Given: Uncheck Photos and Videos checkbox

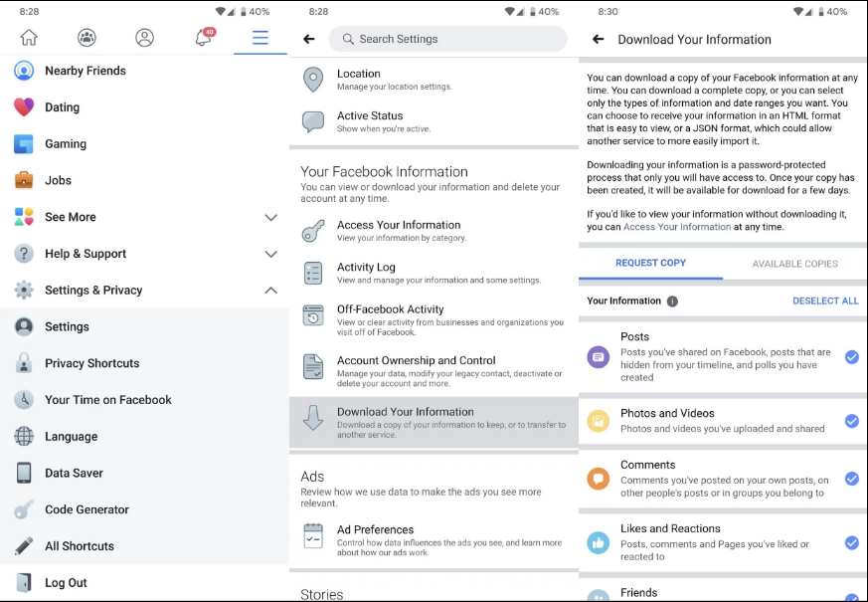Looking at the screenshot, I should click(851, 421).
